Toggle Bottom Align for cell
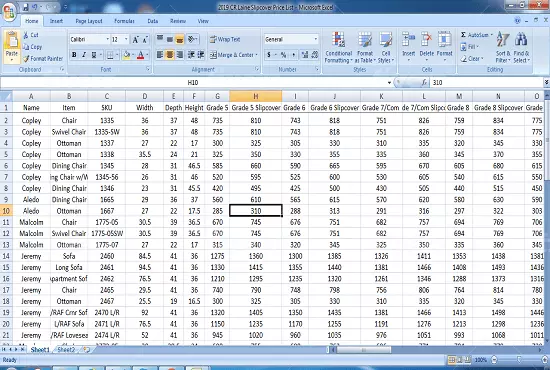 [x=180, y=39]
